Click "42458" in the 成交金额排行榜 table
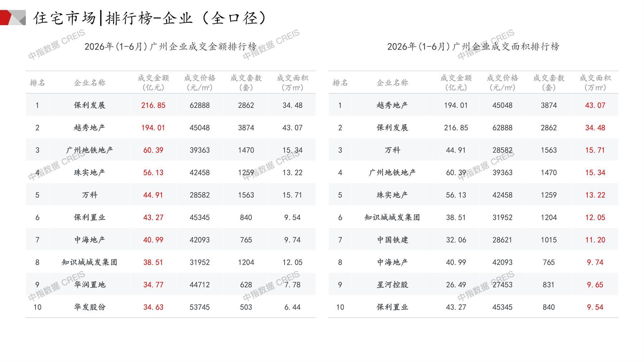The width and height of the screenshot is (644, 362). point(200,172)
